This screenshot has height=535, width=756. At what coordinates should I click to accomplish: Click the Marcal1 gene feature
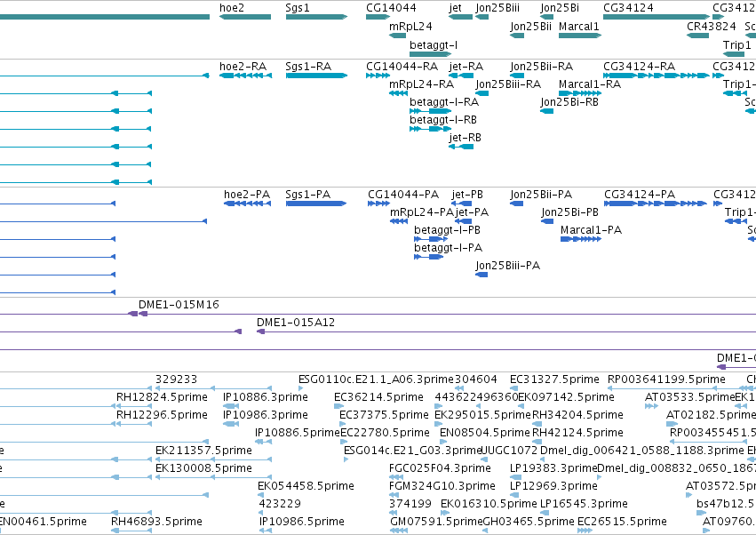[580, 36]
